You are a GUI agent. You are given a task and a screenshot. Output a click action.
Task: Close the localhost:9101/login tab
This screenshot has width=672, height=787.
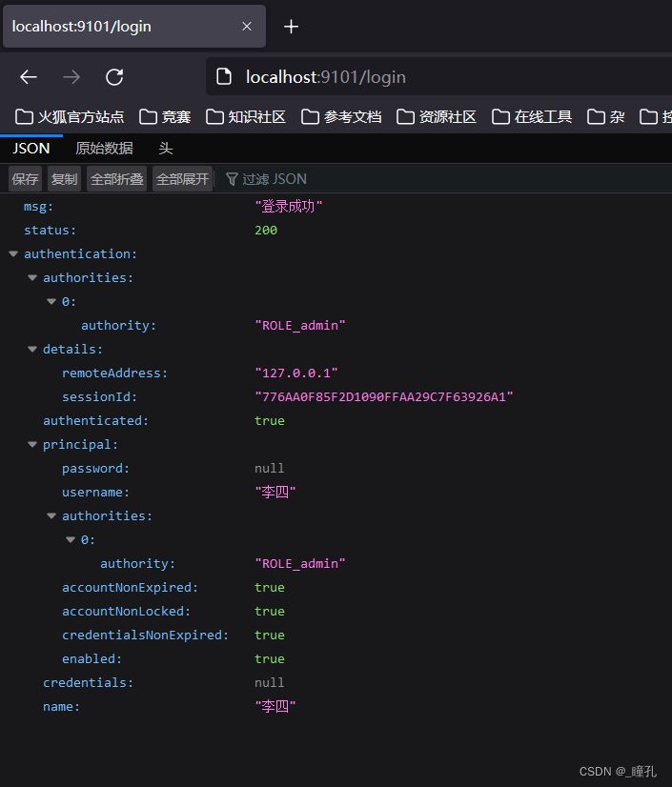point(247,26)
